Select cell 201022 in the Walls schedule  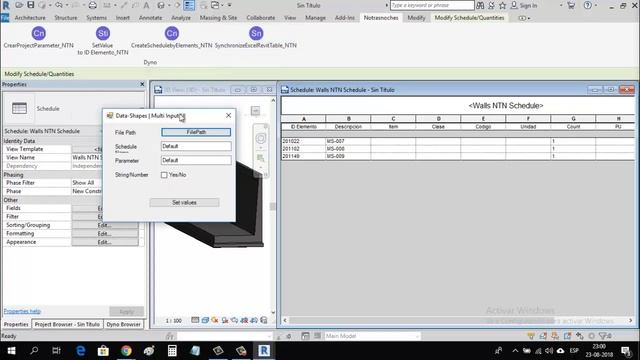click(x=303, y=141)
